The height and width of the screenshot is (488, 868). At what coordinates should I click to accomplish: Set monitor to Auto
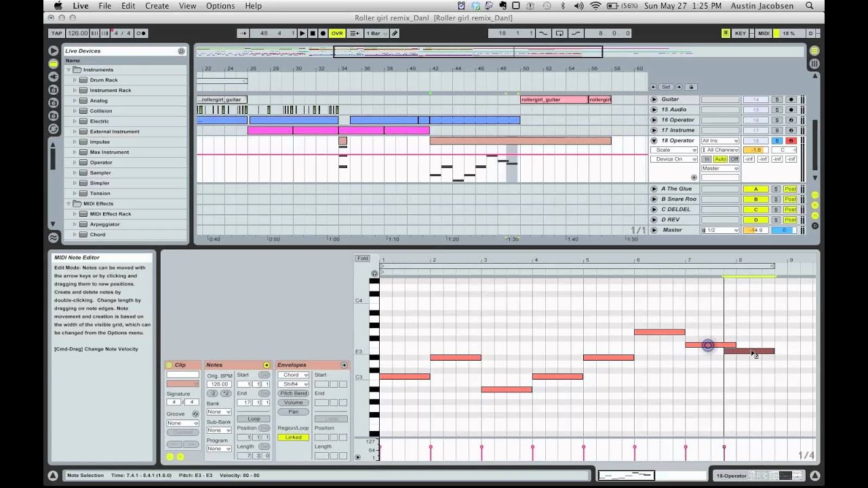[x=720, y=159]
